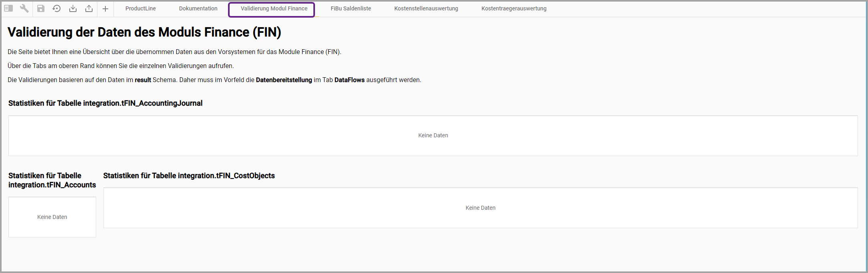Select the Validierung Modul Finance tab
The image size is (868, 273).
(x=274, y=8)
